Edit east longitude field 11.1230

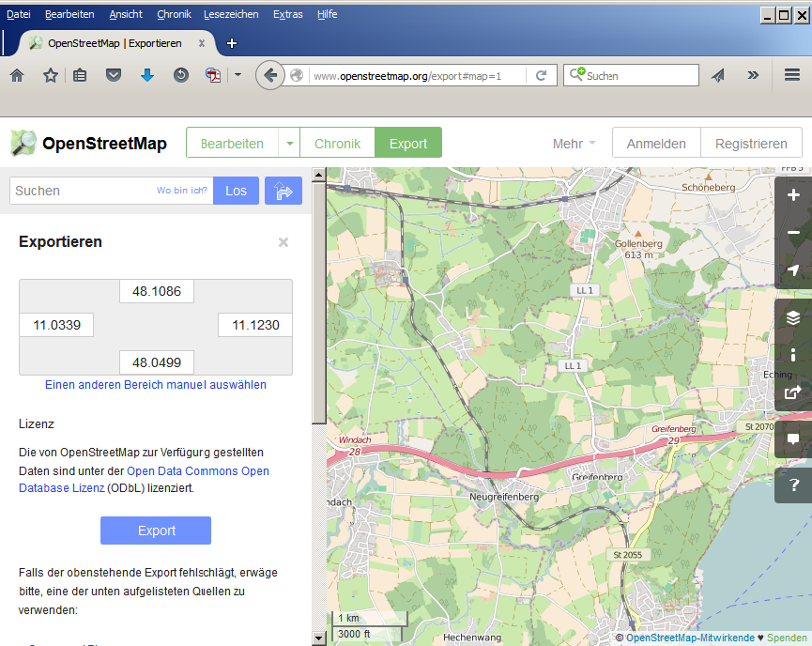255,325
